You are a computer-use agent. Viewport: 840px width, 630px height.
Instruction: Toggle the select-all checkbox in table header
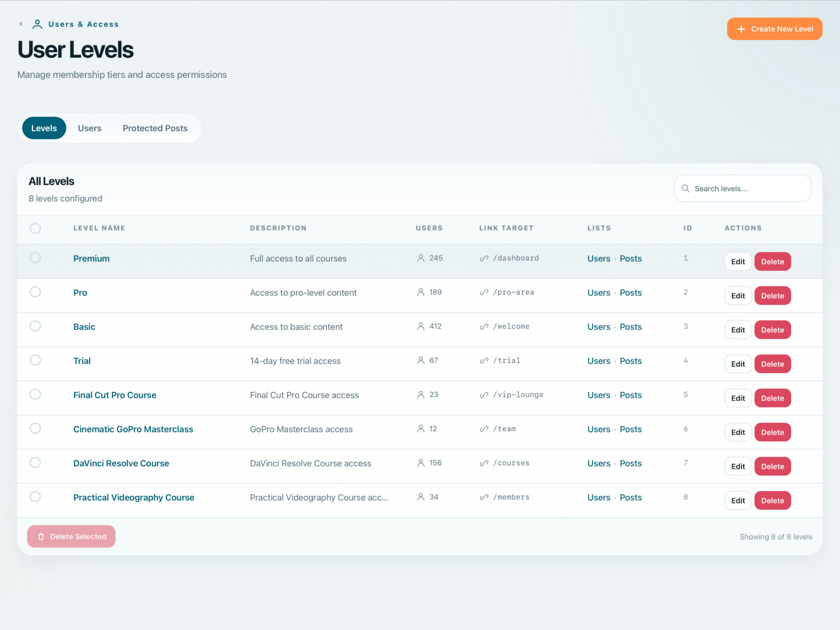click(x=35, y=228)
